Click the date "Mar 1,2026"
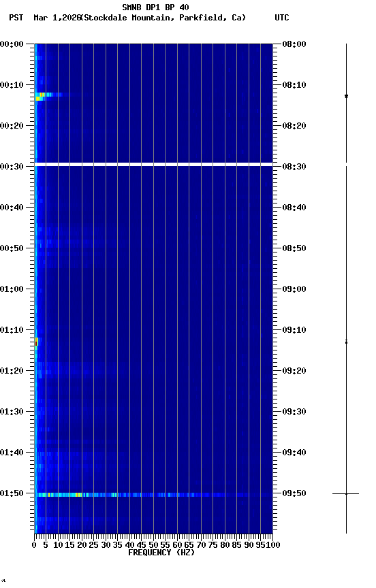 [x=57, y=18]
